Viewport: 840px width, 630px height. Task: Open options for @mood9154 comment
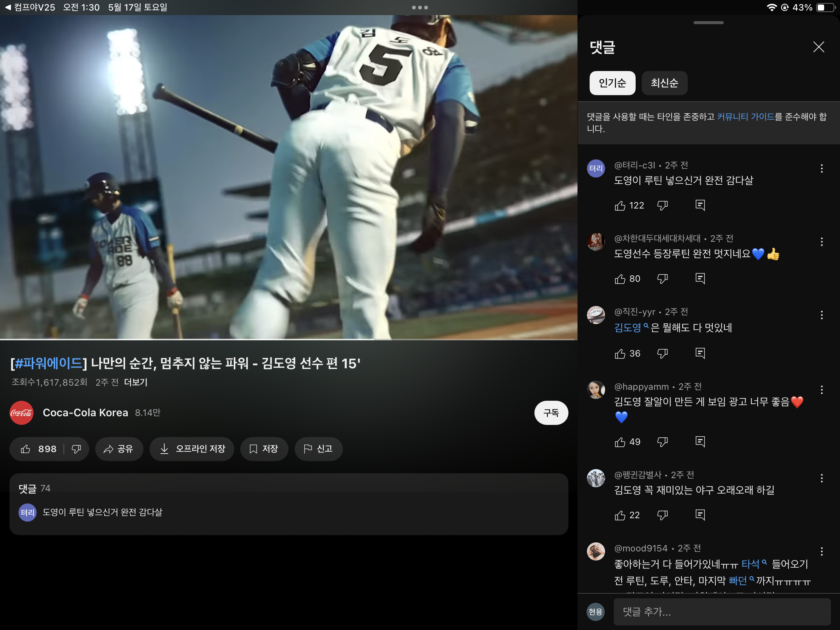pyautogui.click(x=822, y=551)
